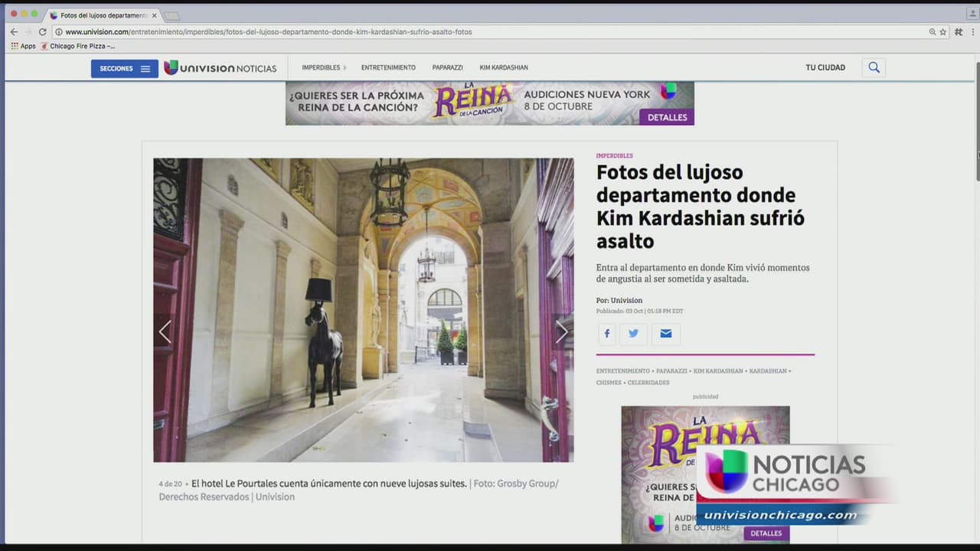Click Detalles on the top Reina banner
Image resolution: width=980 pixels, height=551 pixels.
667,117
